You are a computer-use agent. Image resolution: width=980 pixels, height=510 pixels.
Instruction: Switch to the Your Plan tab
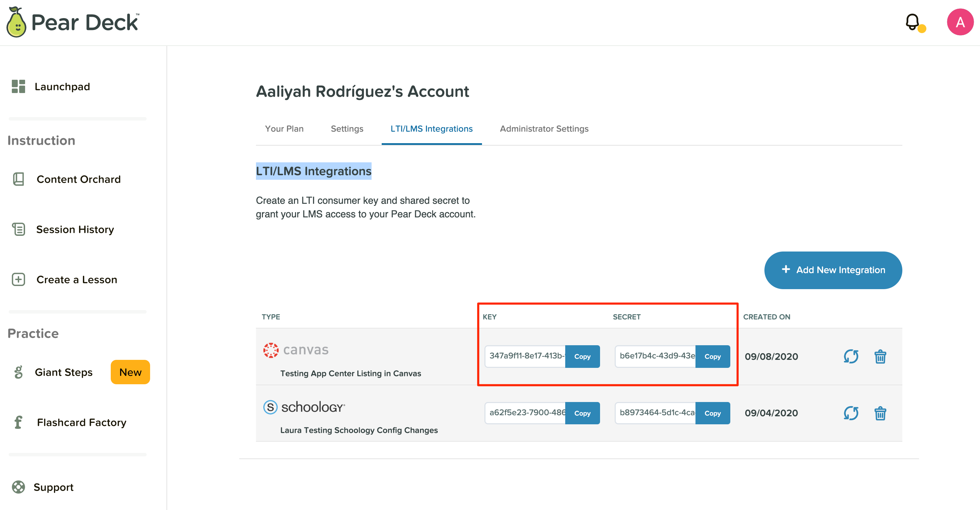click(284, 129)
